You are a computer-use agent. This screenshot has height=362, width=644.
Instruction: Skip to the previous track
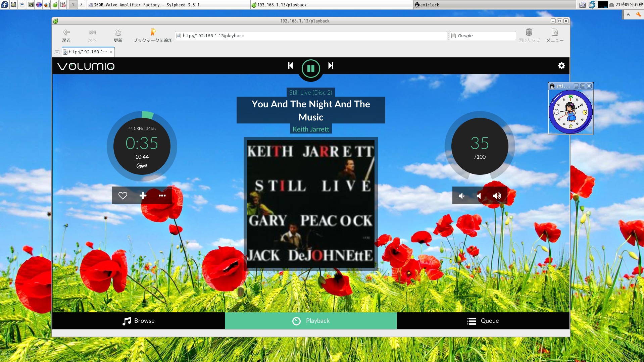291,66
